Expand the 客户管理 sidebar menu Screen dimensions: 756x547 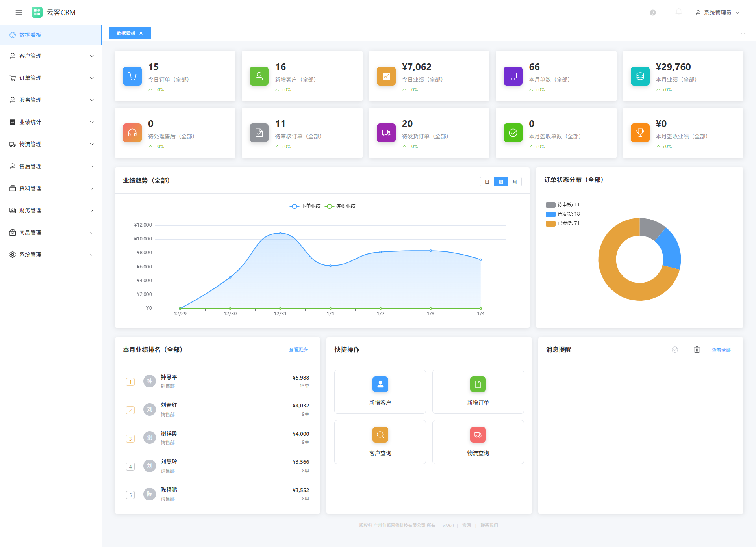click(x=51, y=56)
